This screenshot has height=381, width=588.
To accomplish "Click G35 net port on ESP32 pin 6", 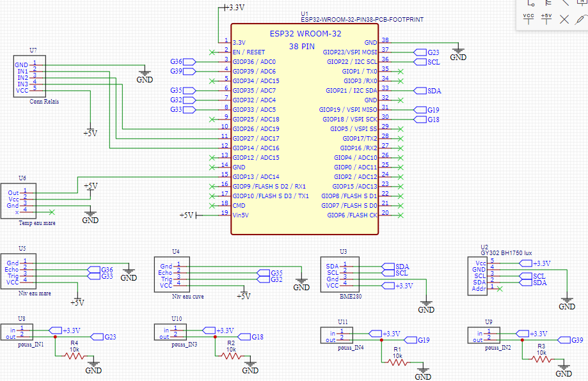I will tap(183, 91).
